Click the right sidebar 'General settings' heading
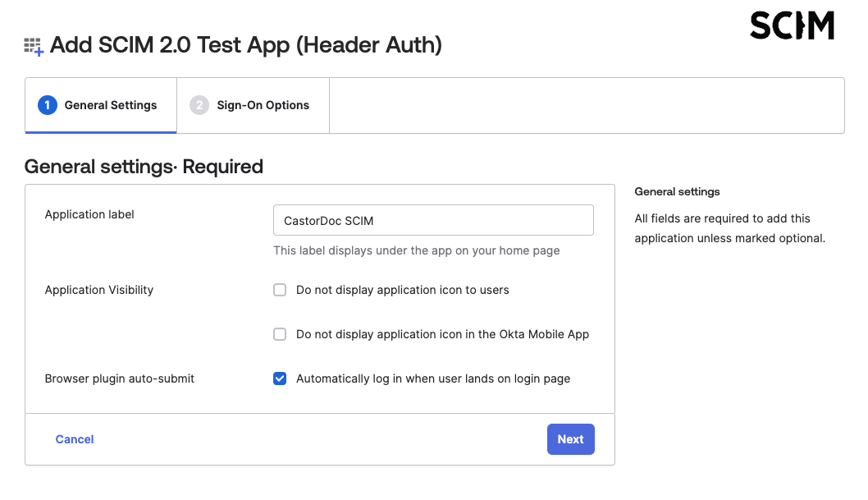This screenshot has height=500, width=868. 677,191
